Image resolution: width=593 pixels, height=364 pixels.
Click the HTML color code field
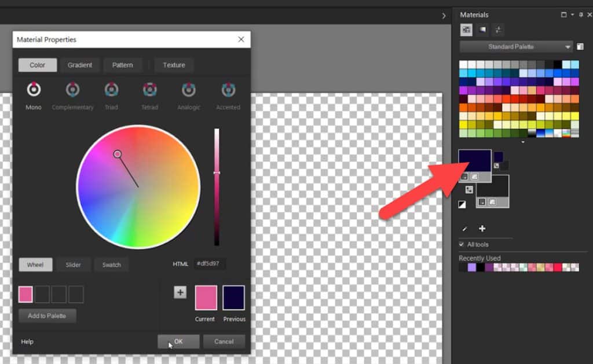coord(209,263)
